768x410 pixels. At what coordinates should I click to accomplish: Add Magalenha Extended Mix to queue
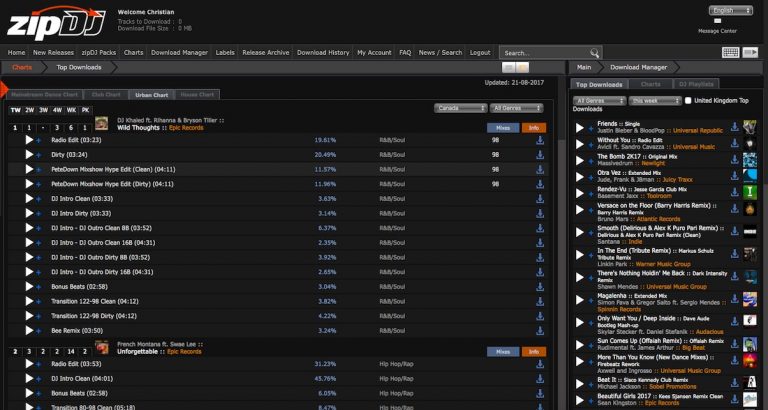591,300
